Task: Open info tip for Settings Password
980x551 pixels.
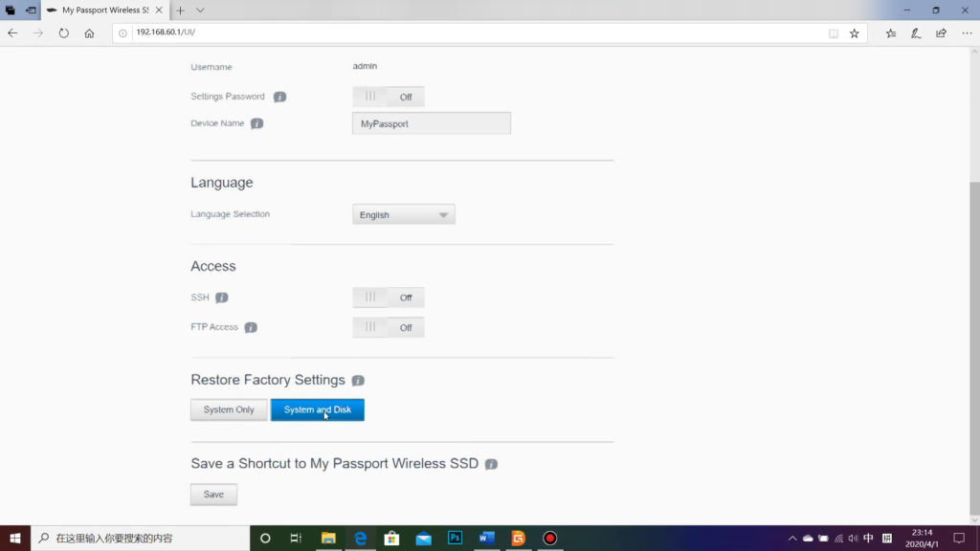Action: [x=279, y=97]
